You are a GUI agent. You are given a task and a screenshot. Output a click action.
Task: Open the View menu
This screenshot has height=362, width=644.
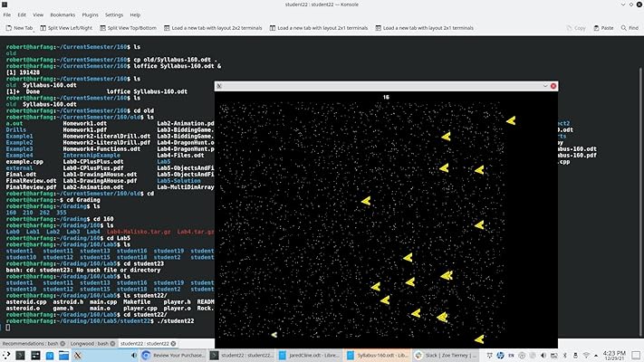[37, 15]
